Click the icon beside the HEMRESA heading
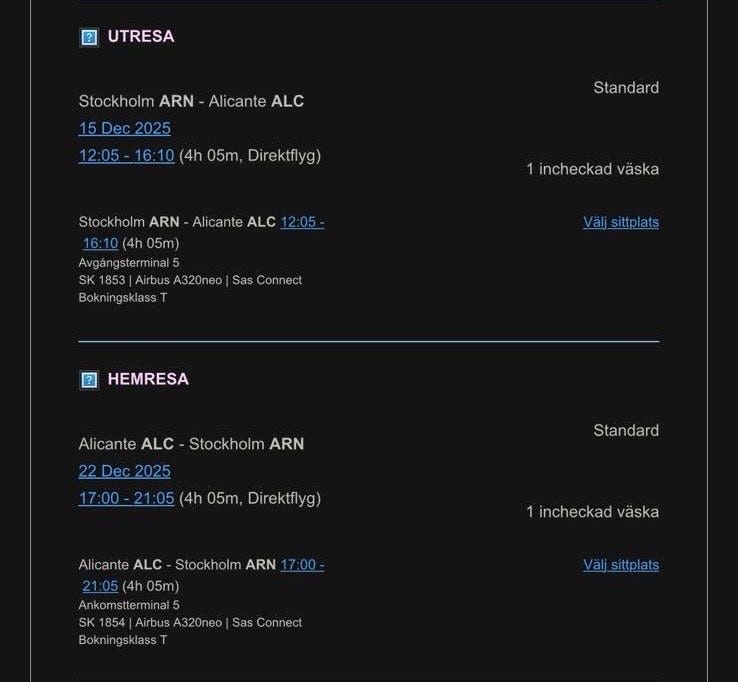 tap(89, 380)
